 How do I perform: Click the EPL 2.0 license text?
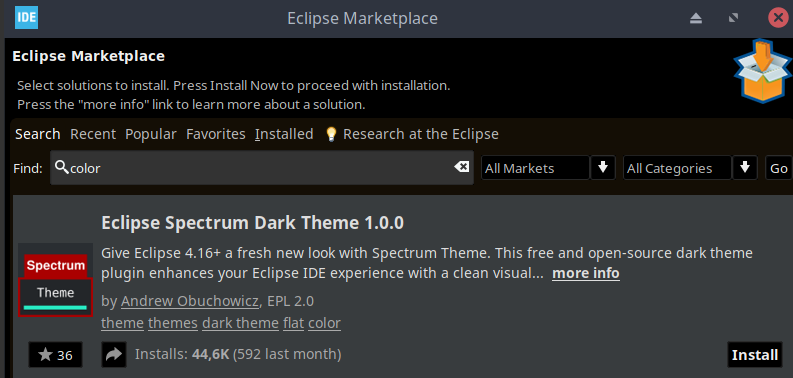click(x=291, y=301)
